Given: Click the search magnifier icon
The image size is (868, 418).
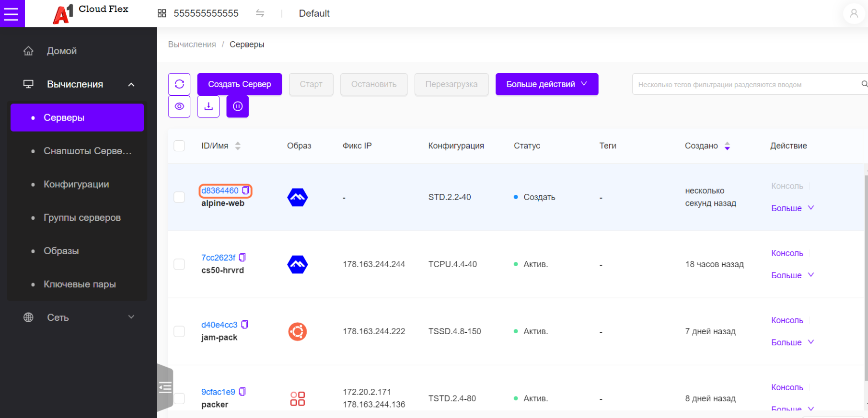Looking at the screenshot, I should point(864,84).
